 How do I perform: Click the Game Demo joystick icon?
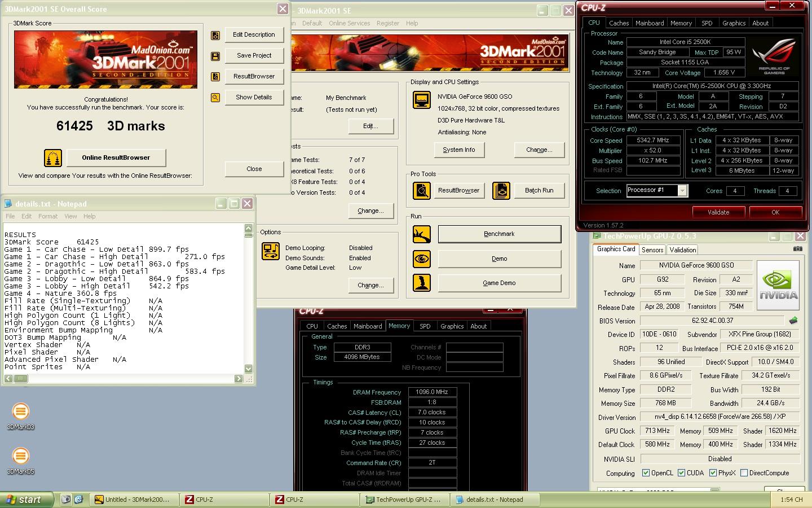[x=421, y=283]
